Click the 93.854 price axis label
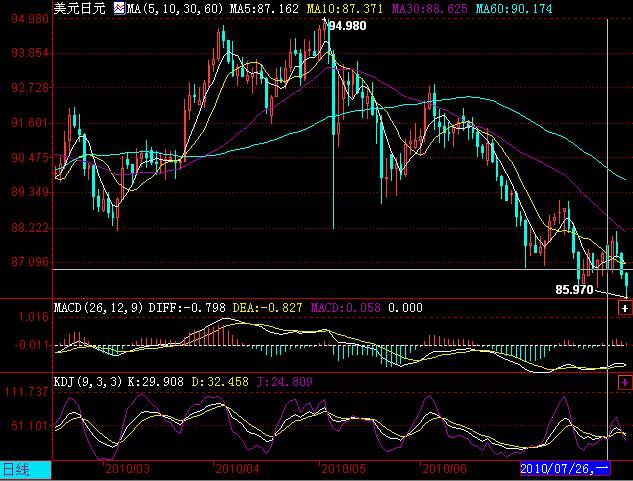This screenshot has height=481, width=633. point(30,53)
